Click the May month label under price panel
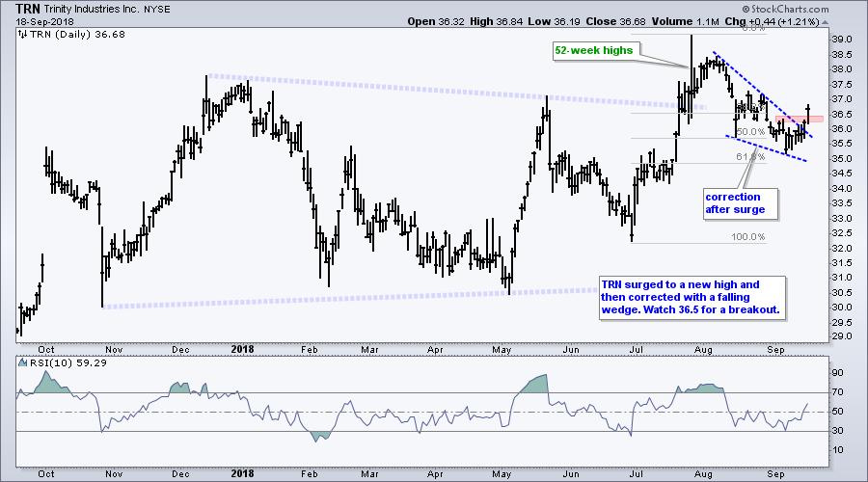This screenshot has width=868, height=482. pyautogui.click(x=502, y=350)
